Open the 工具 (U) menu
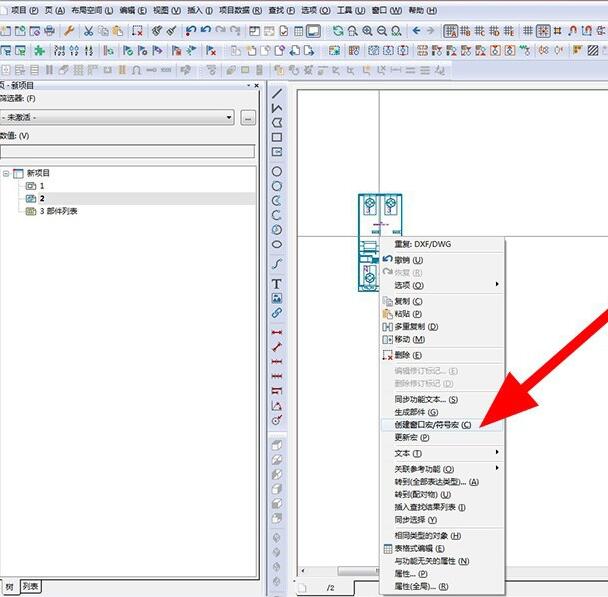608x597 pixels. point(351,10)
